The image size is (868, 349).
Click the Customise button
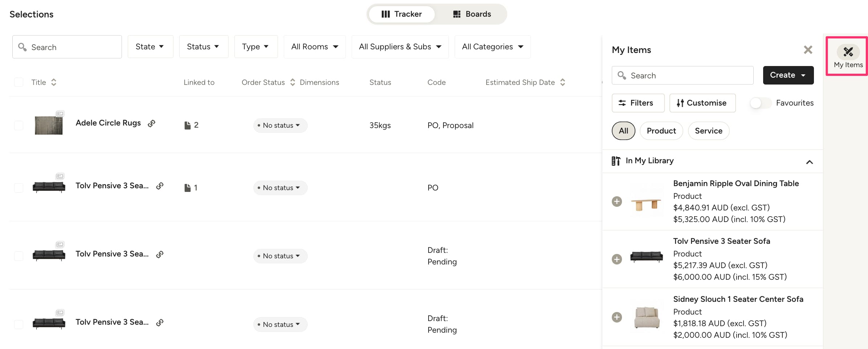(x=702, y=103)
